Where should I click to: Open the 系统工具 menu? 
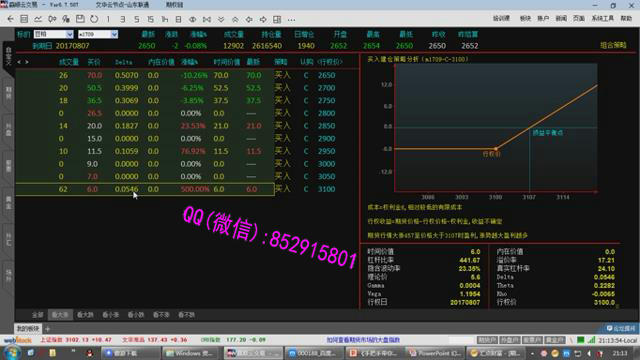pos(603,18)
